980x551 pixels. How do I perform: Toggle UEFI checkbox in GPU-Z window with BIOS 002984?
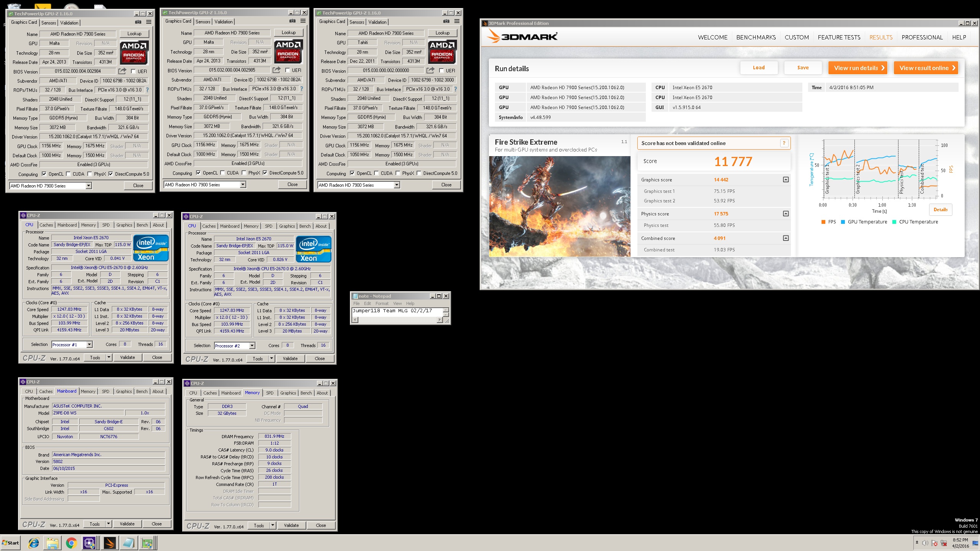pyautogui.click(x=133, y=71)
